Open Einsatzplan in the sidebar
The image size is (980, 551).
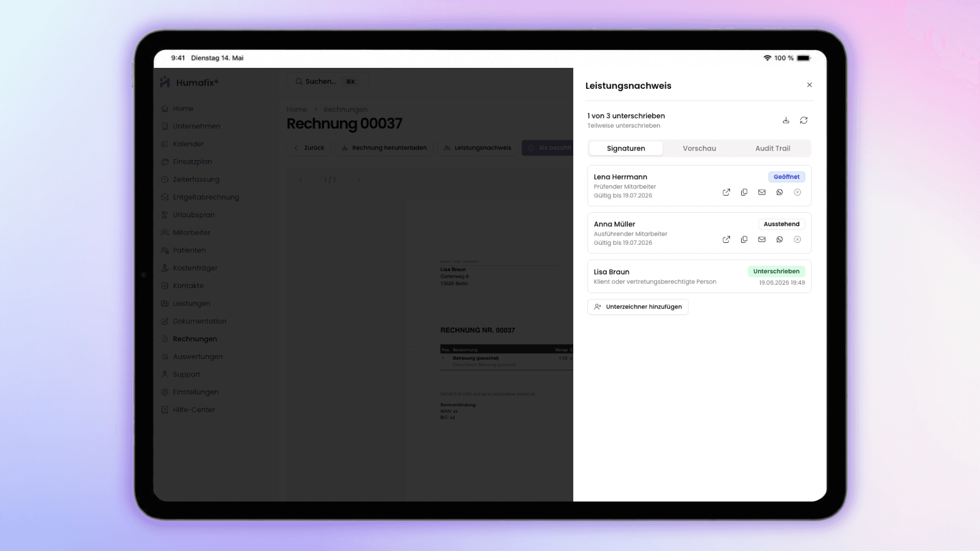click(x=186, y=162)
